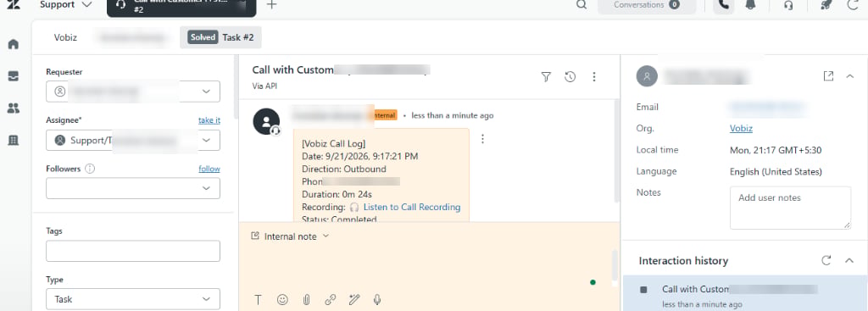This screenshot has height=311, width=868.
Task: Open the Views inbox icon in sidebar
Action: [14, 76]
